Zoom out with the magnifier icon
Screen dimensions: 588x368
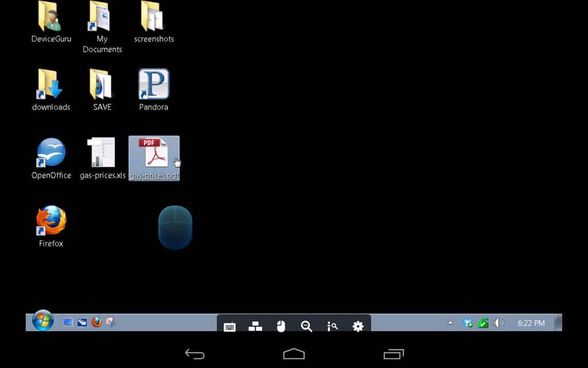pyautogui.click(x=307, y=327)
